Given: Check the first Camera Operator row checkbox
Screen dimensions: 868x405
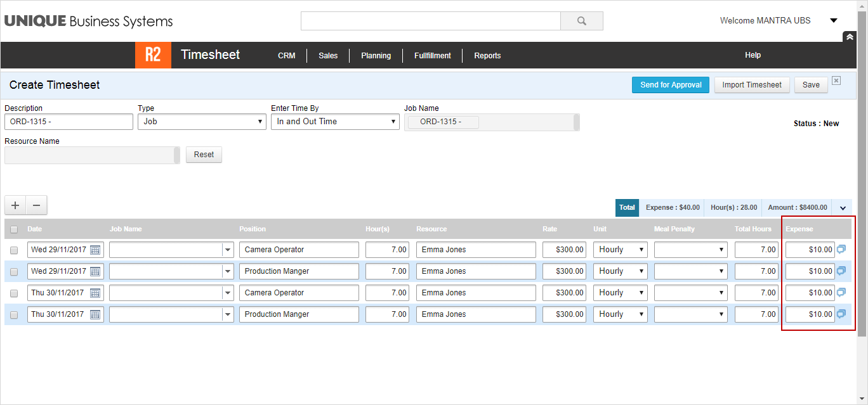Looking at the screenshot, I should (14, 250).
